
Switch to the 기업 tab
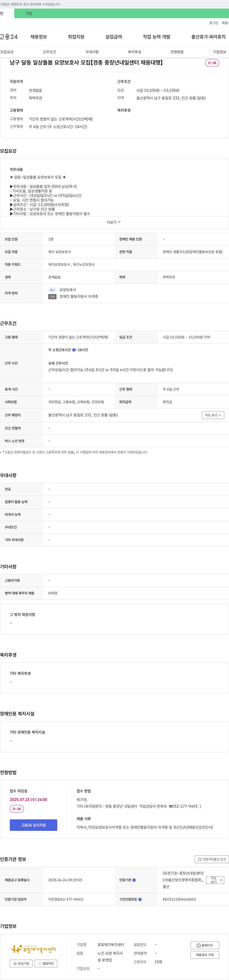pyautogui.click(x=28, y=13)
